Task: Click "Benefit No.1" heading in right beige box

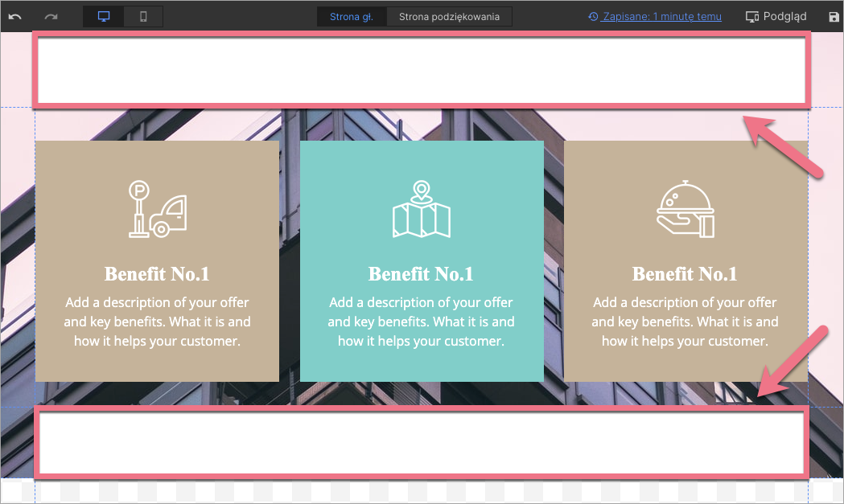Action: pos(685,274)
